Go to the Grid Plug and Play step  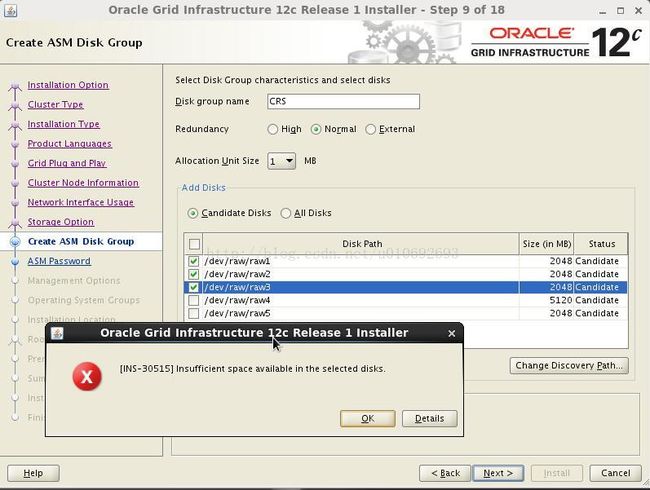pyautogui.click(x=67, y=163)
